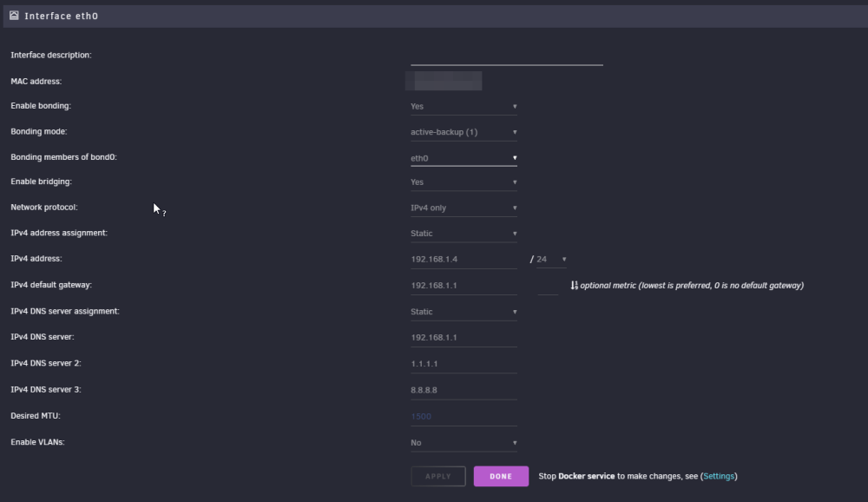Click the Interface eth0 title text
868x502 pixels.
62,17
